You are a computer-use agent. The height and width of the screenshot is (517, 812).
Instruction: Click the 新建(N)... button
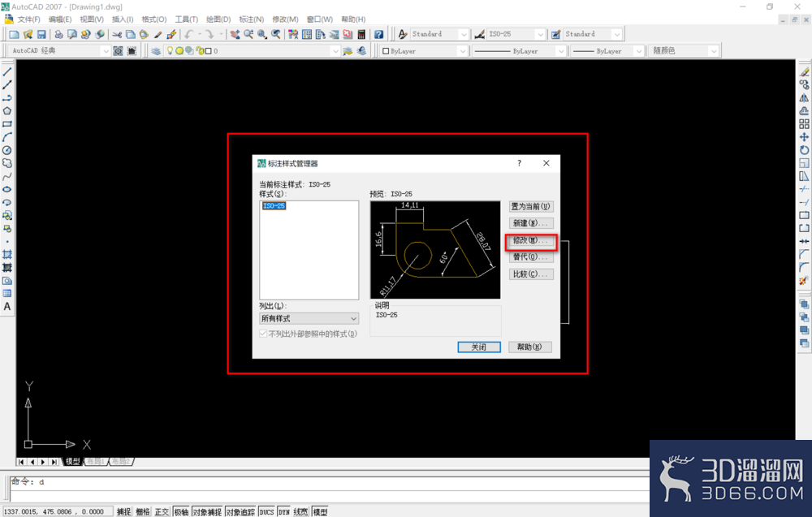click(x=531, y=223)
